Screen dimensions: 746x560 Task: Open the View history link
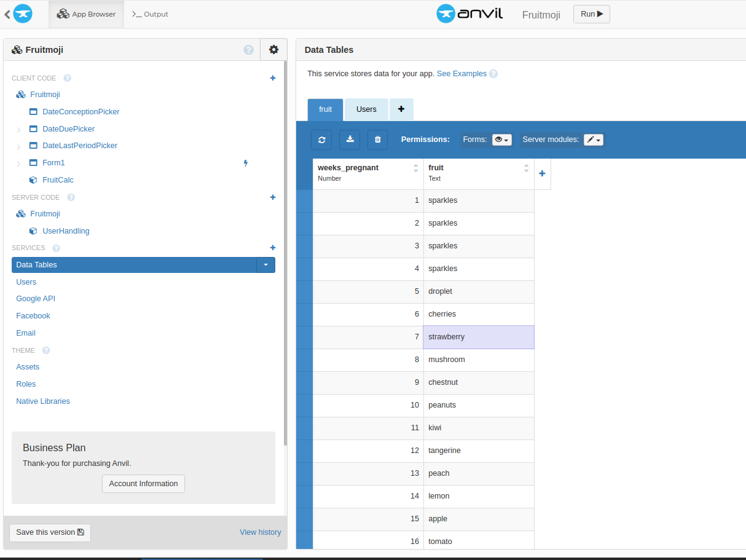pyautogui.click(x=260, y=532)
